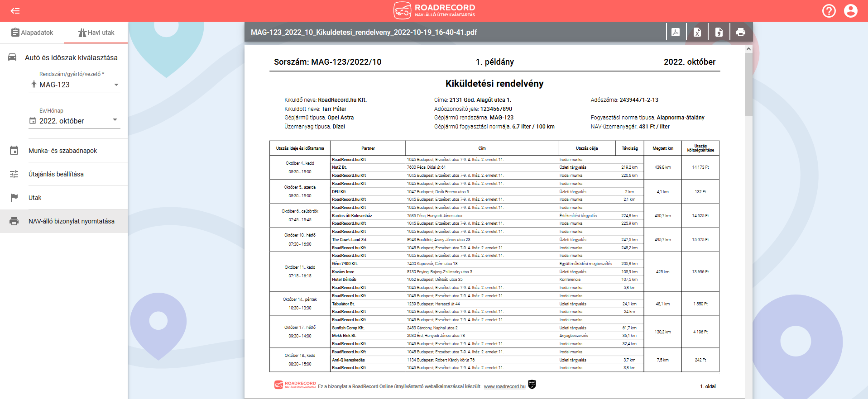
Task: Click the Kiküldött neve: Tarr Péter text
Action: pyautogui.click(x=315, y=109)
